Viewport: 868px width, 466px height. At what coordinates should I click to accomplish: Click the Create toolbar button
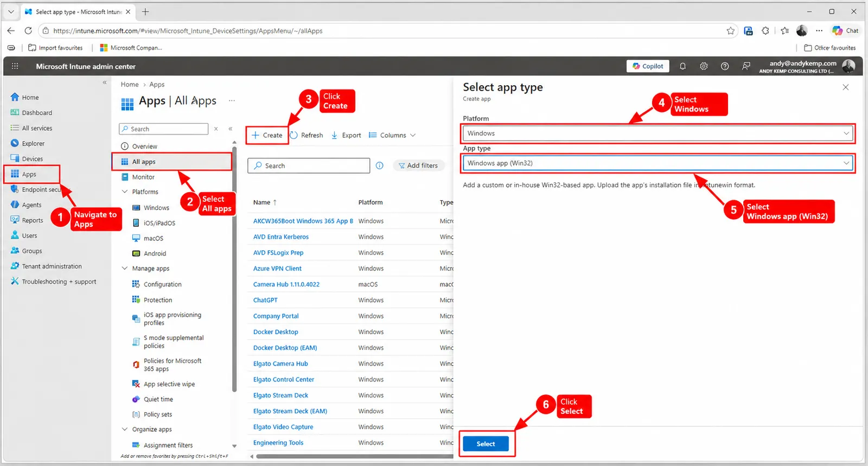[x=267, y=135]
